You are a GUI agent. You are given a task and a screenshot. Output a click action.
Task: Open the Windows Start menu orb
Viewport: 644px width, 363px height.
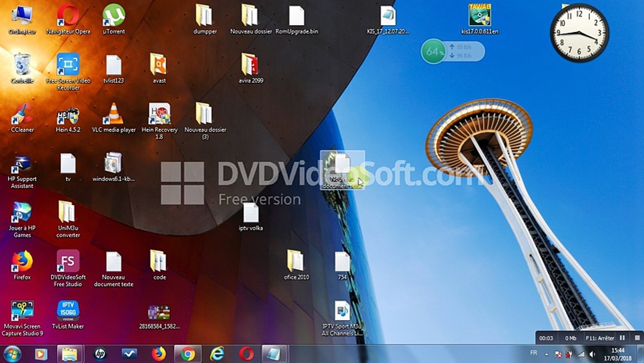tap(12, 353)
